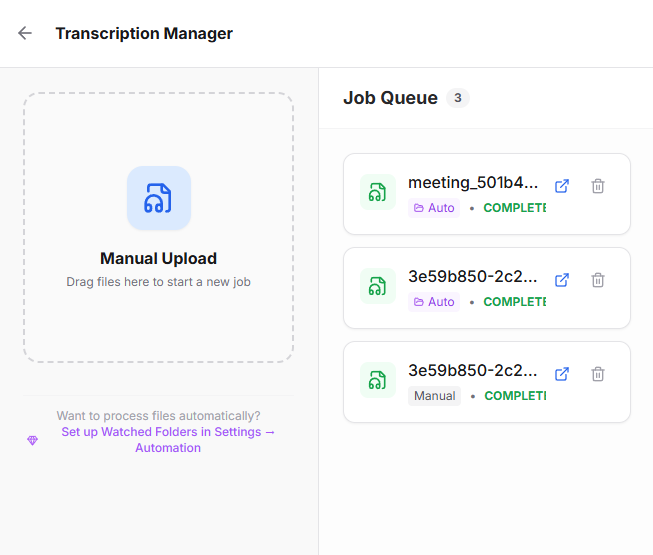Viewport: 653px width, 555px height.
Task: Click the audio icon of meeting_501b4 job
Action: point(378,192)
